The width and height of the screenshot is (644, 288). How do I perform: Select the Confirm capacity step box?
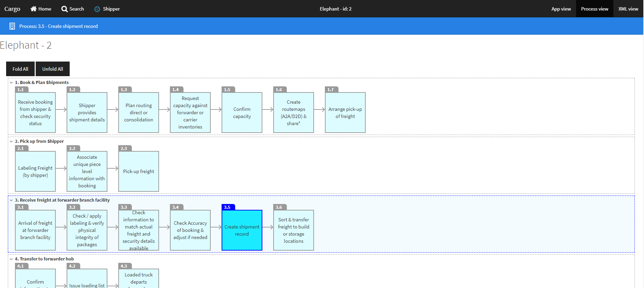[242, 113]
